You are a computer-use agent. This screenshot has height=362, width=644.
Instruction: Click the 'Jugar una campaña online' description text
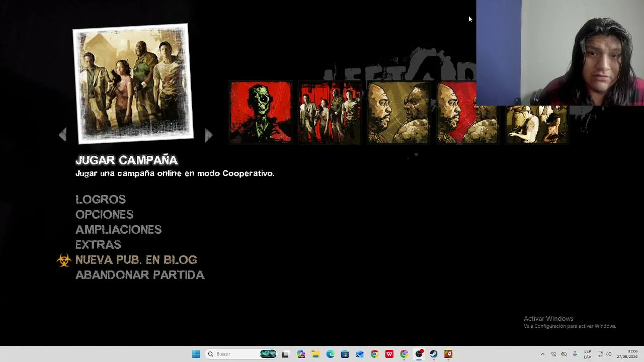175,173
